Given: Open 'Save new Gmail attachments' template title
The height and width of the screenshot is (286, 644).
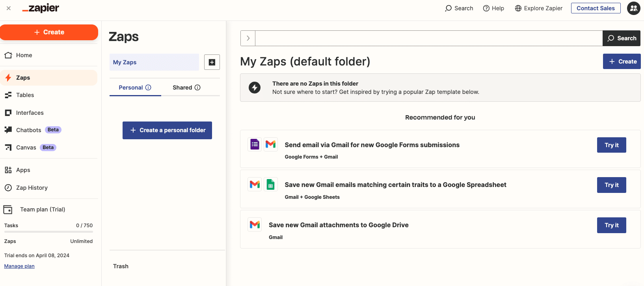Looking at the screenshot, I should tap(339, 225).
